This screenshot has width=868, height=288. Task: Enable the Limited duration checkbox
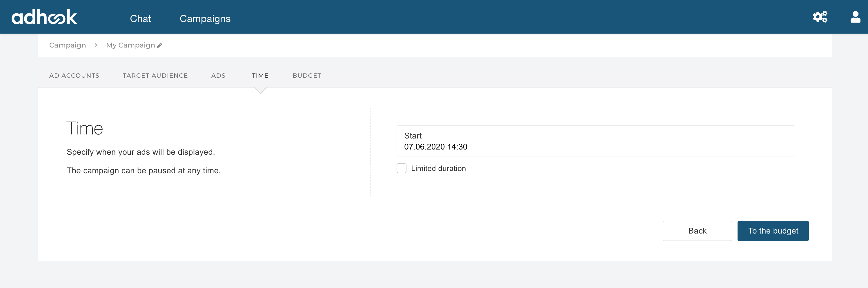tap(401, 168)
